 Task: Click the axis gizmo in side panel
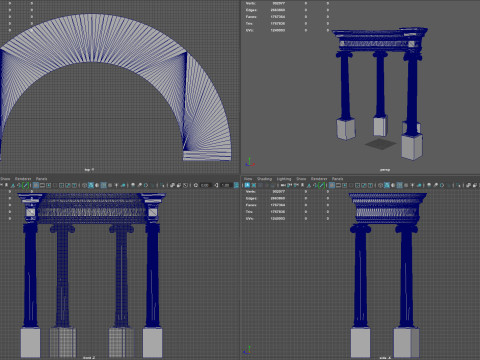(248, 351)
